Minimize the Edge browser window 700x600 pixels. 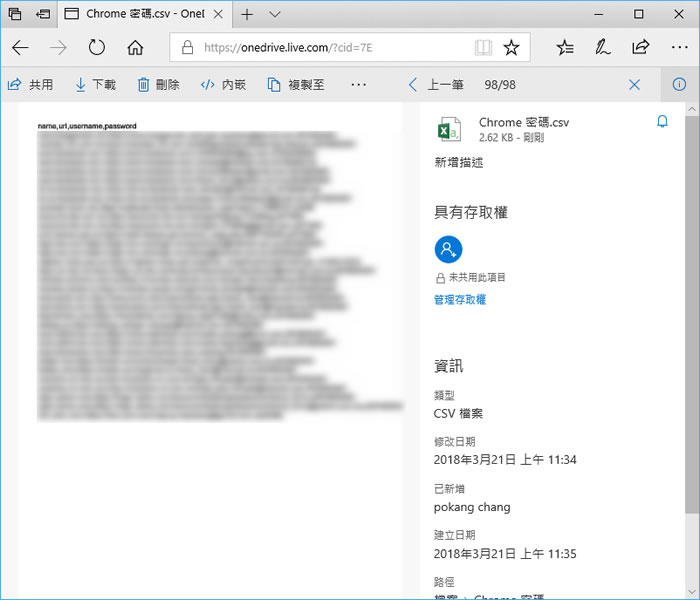click(x=599, y=14)
